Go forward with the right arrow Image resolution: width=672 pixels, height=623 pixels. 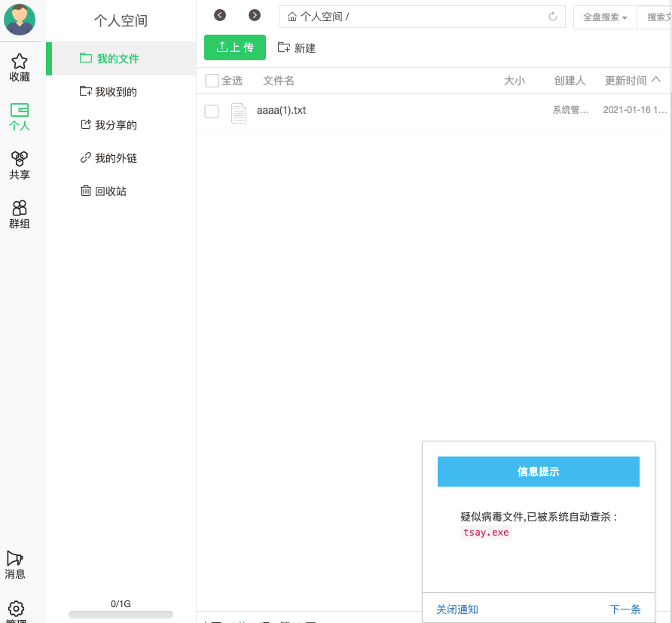click(255, 15)
